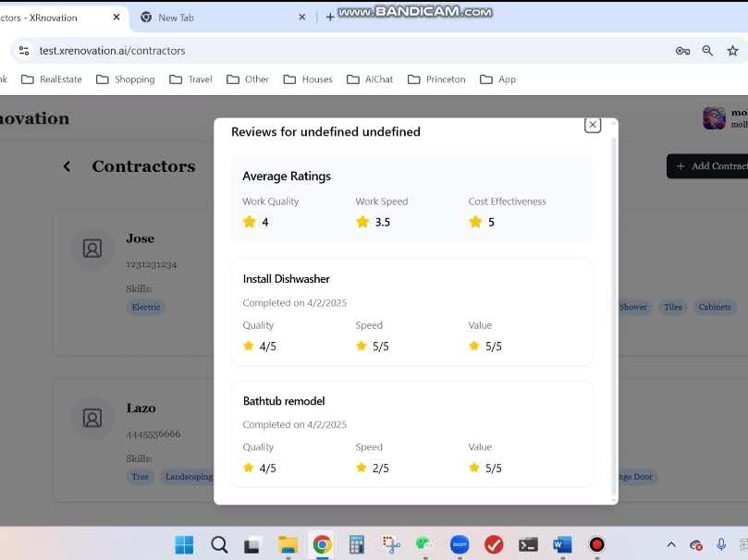Image resolution: width=748 pixels, height=560 pixels.
Task: Expand the AIChat bookmark folder
Action: point(370,79)
